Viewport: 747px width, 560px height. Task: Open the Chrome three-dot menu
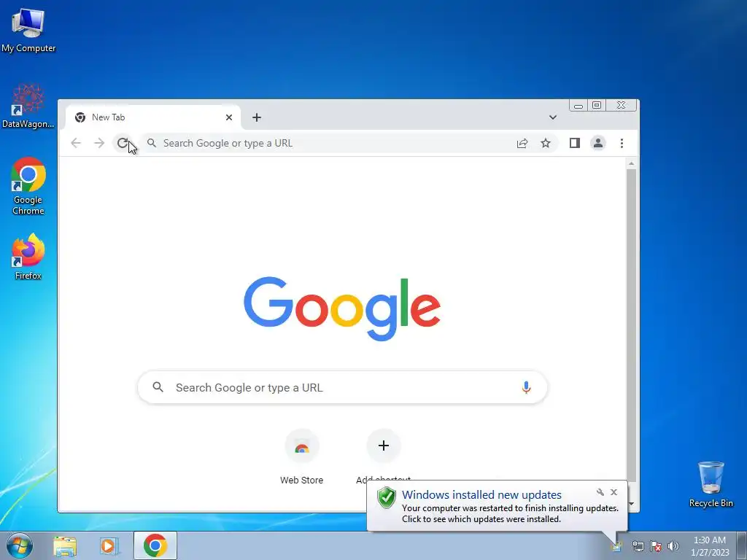[x=622, y=143]
